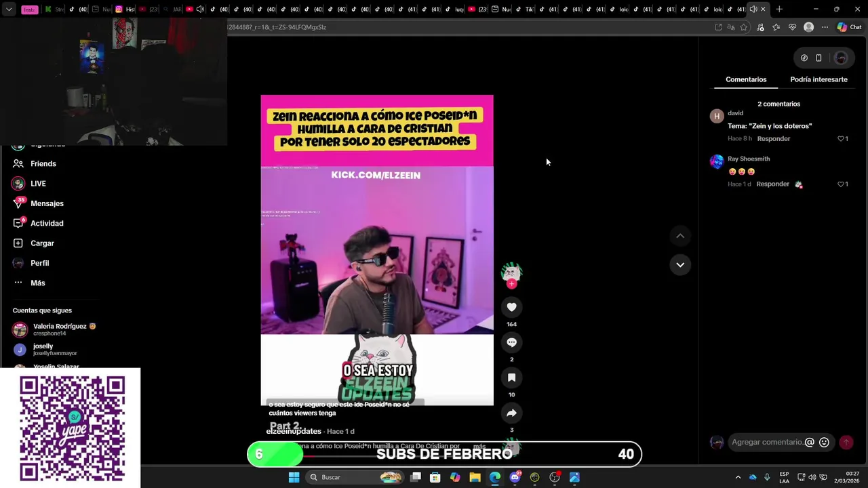Click the video player to pause
The width and height of the screenshot is (868, 488).
(x=377, y=250)
